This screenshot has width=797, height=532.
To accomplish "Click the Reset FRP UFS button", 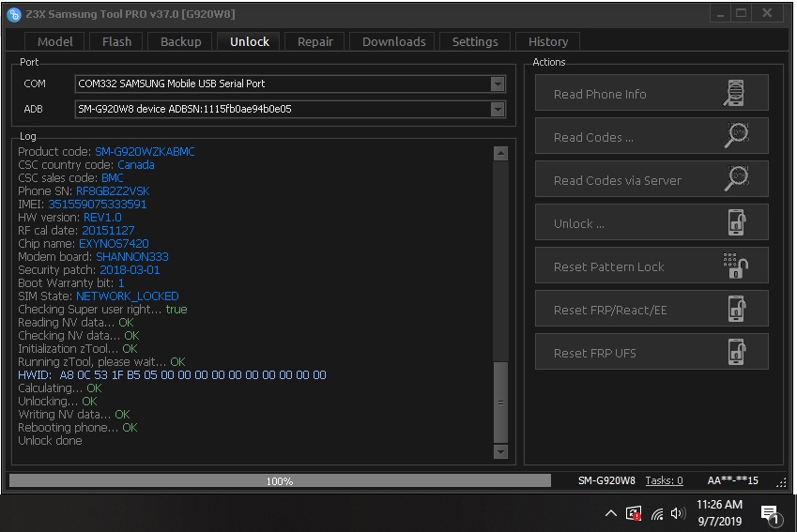I will (651, 352).
